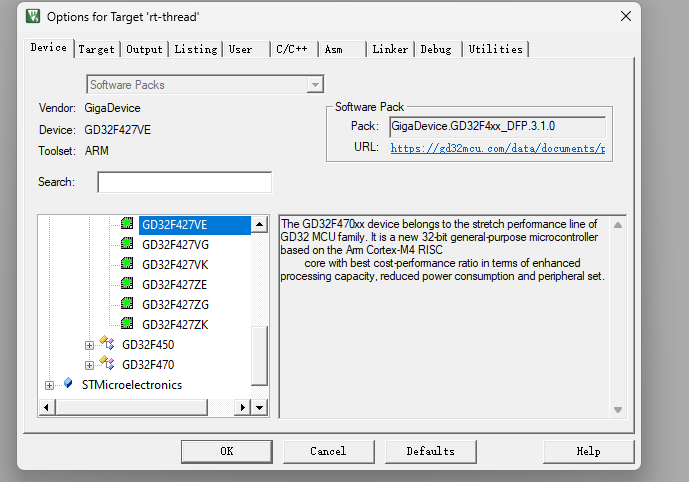Click the description pane up arrow
This screenshot has width=689, height=482.
pos(618,225)
